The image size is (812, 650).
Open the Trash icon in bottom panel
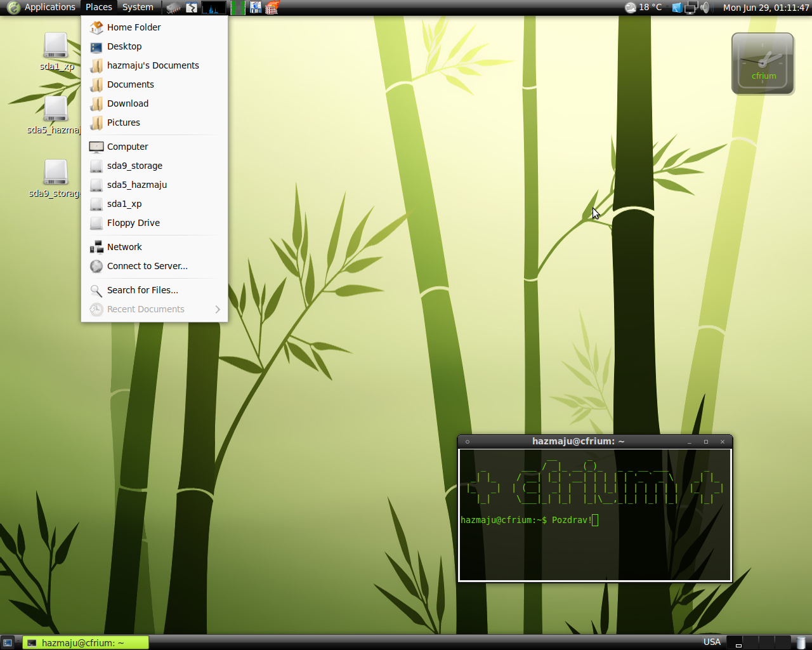pyautogui.click(x=801, y=642)
